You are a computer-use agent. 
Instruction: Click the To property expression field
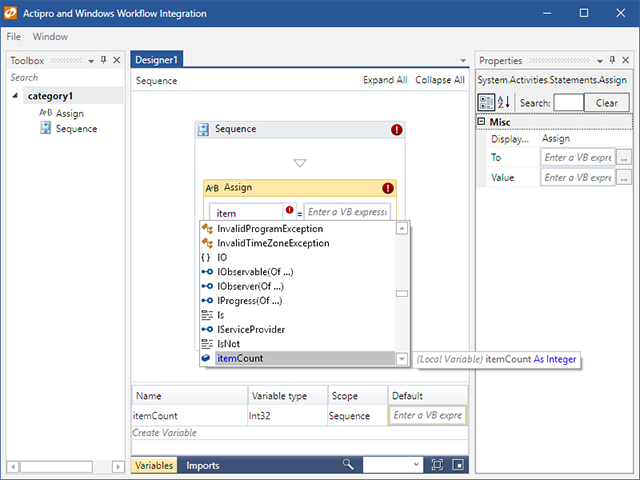pyautogui.click(x=578, y=158)
